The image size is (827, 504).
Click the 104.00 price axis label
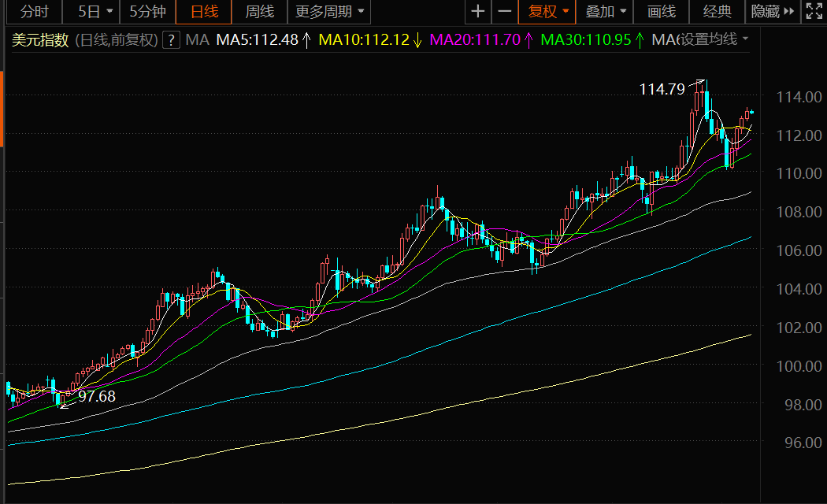click(x=799, y=289)
